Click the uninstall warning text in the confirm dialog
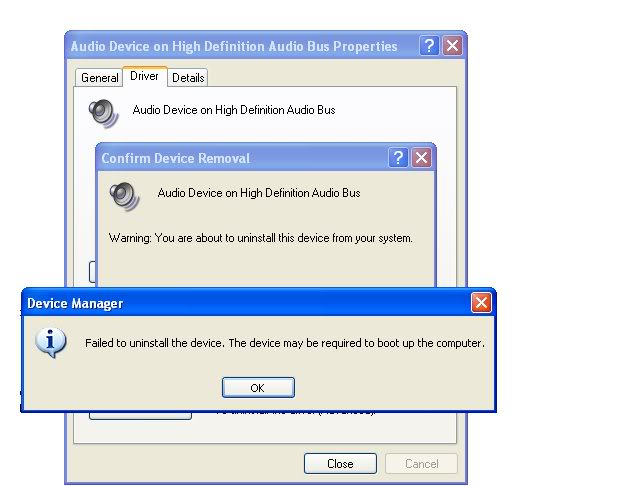This screenshot has width=640, height=486. click(260, 238)
